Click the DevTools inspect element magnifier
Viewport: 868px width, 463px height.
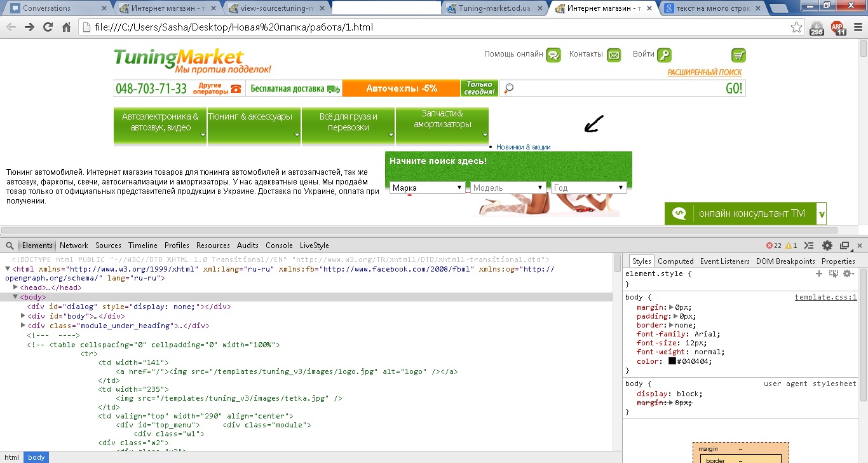pos(10,245)
